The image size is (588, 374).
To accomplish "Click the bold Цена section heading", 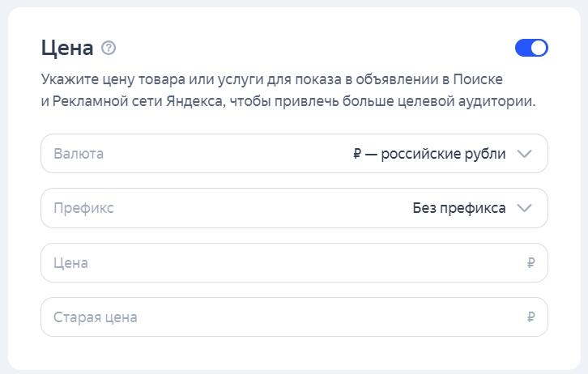I will (67, 48).
